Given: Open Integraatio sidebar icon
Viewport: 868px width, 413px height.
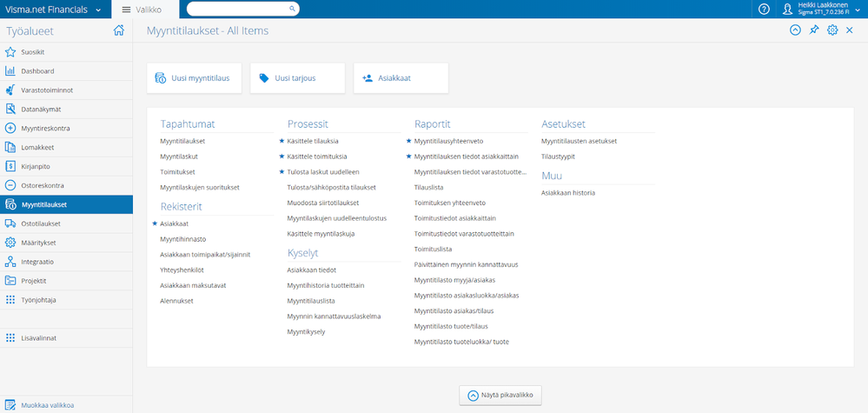Looking at the screenshot, I should click(x=10, y=262).
